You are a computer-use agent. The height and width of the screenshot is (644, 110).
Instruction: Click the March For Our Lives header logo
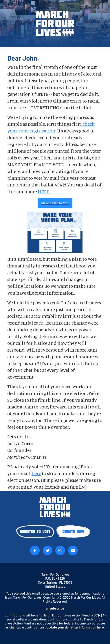click(55, 23)
